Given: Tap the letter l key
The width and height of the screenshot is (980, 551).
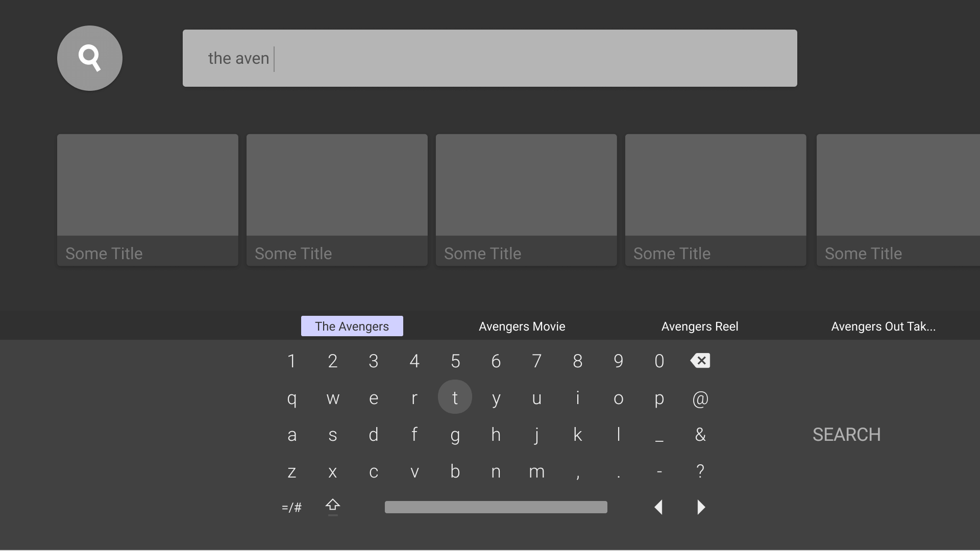Looking at the screenshot, I should click(619, 434).
